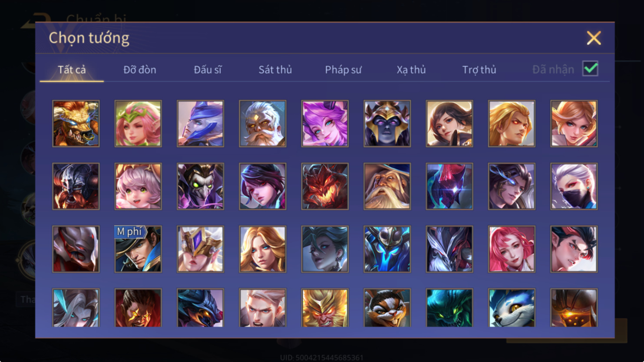Show the 'Xạ thủ' hero category
Screen dimensions: 644x362
tap(411, 69)
